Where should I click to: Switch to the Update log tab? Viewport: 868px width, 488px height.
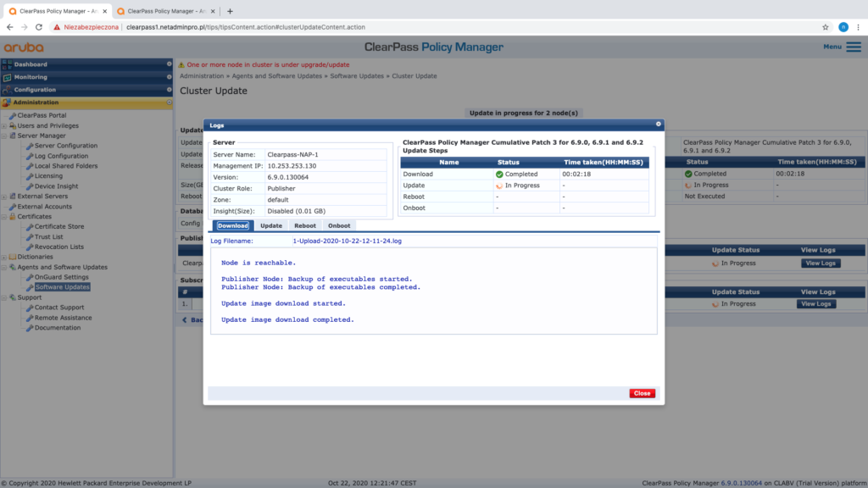click(271, 226)
